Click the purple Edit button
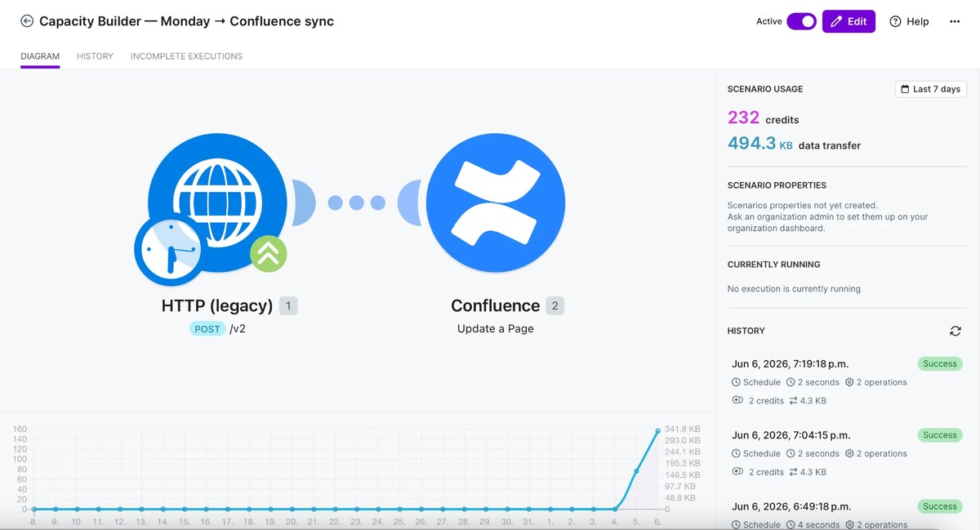980x530 pixels. point(849,21)
